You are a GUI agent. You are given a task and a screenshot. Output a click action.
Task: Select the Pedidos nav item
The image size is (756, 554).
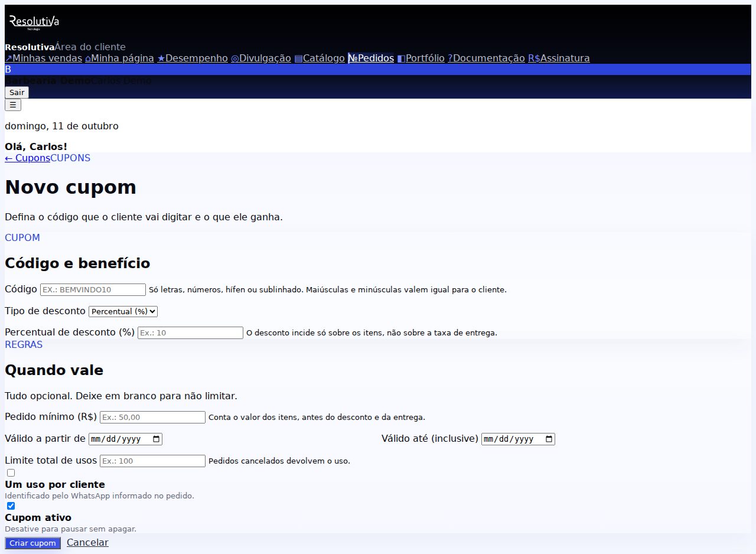coord(371,58)
